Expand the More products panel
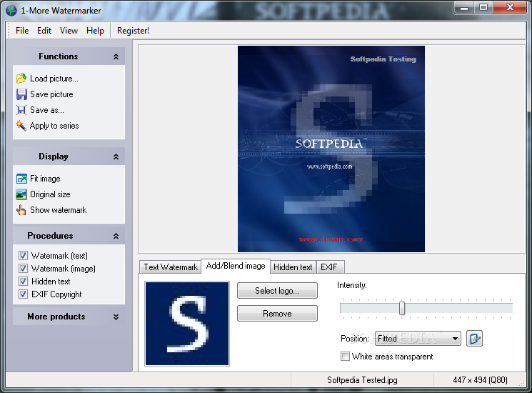Viewport: 532px width, 393px height. (x=116, y=317)
